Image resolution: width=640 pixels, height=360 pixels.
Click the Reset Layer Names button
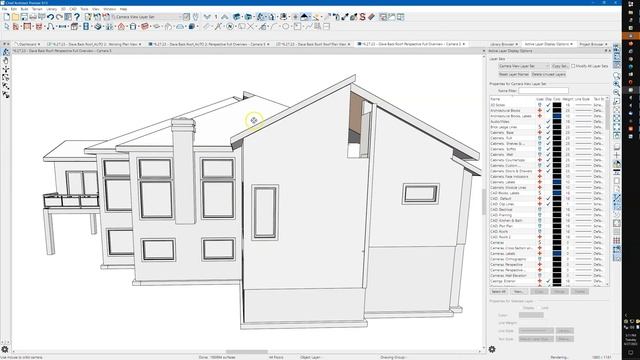513,75
